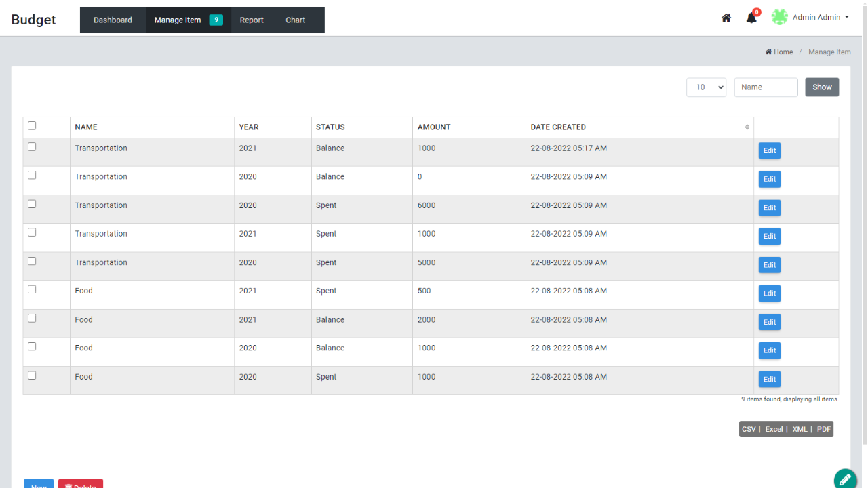Click the green Admin avatar icon
The width and height of the screenshot is (868, 488).
coord(780,18)
